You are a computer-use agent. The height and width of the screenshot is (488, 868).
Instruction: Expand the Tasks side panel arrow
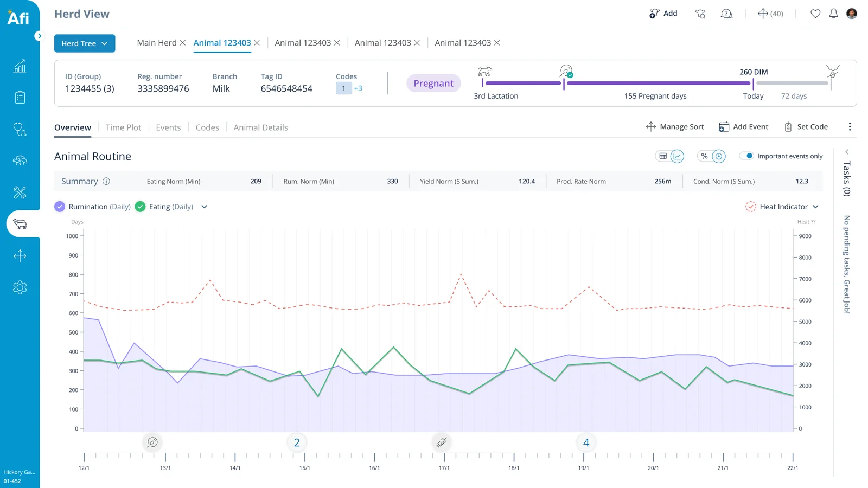[847, 152]
